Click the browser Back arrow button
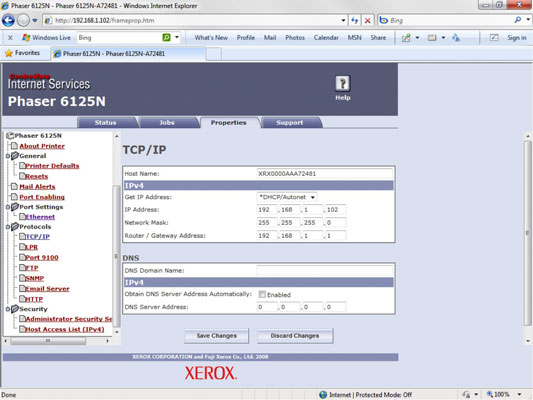 (8, 20)
